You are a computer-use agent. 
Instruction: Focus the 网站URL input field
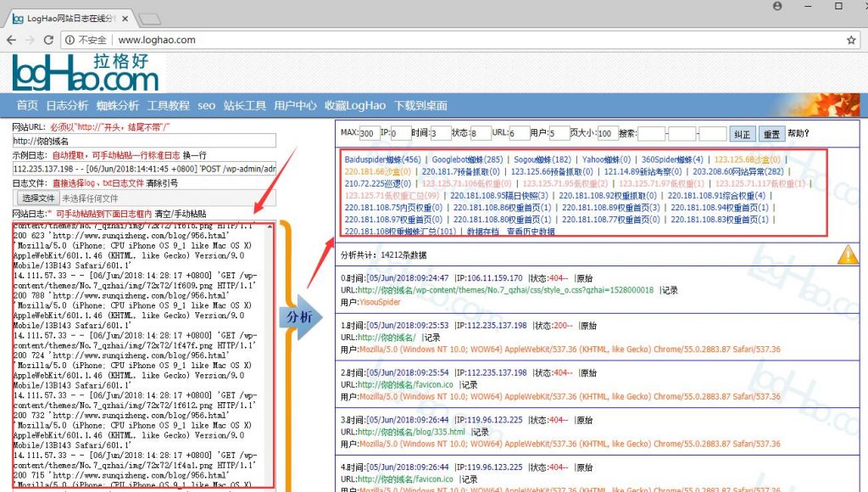pos(144,141)
